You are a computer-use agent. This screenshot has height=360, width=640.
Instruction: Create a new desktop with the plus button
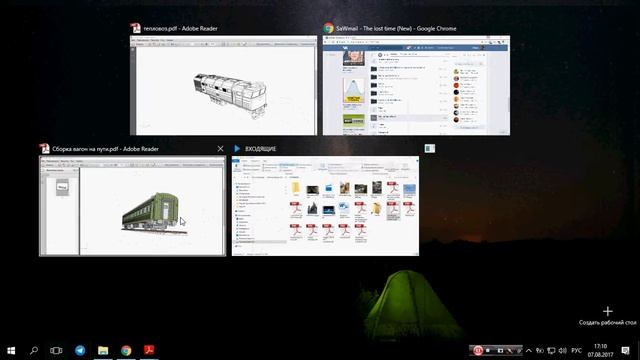click(x=607, y=311)
